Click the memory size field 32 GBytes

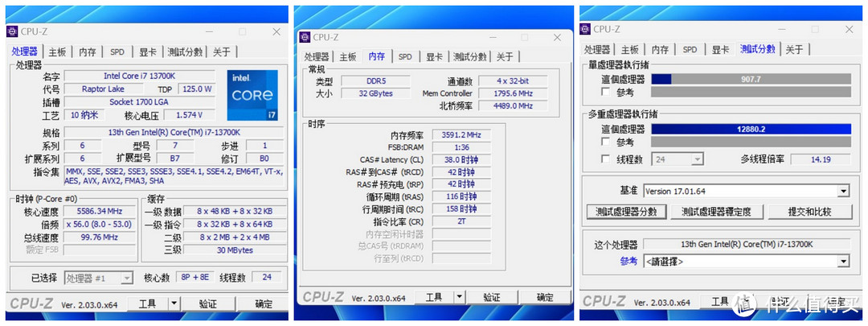pos(375,93)
